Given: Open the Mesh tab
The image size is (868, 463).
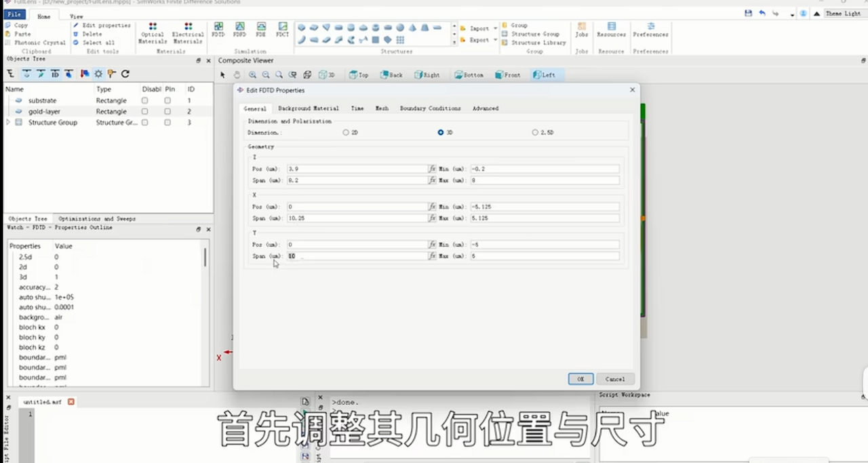Looking at the screenshot, I should (x=382, y=108).
